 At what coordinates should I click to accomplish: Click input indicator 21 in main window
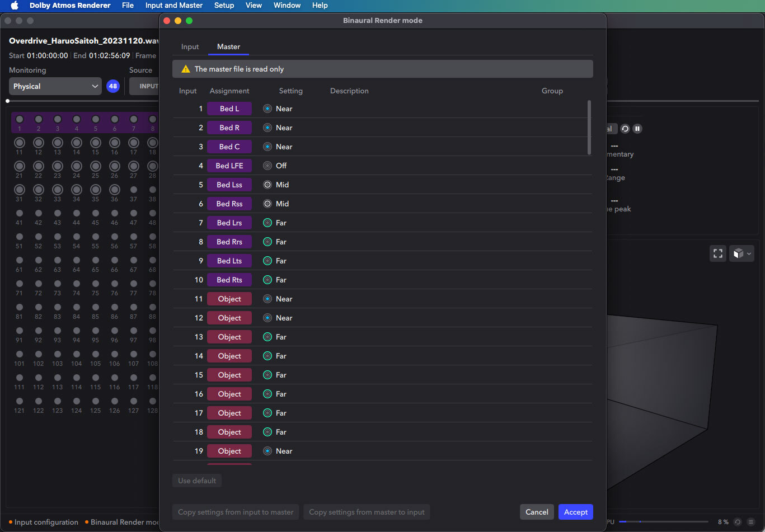pos(20,166)
